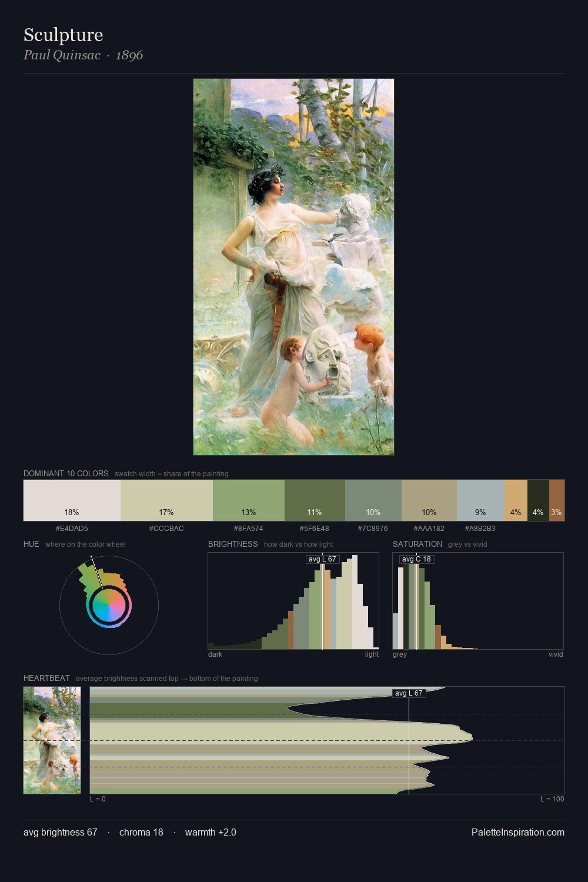
Task: Click the small painting thumbnail beside Heartbeat chart
Action: [x=52, y=740]
